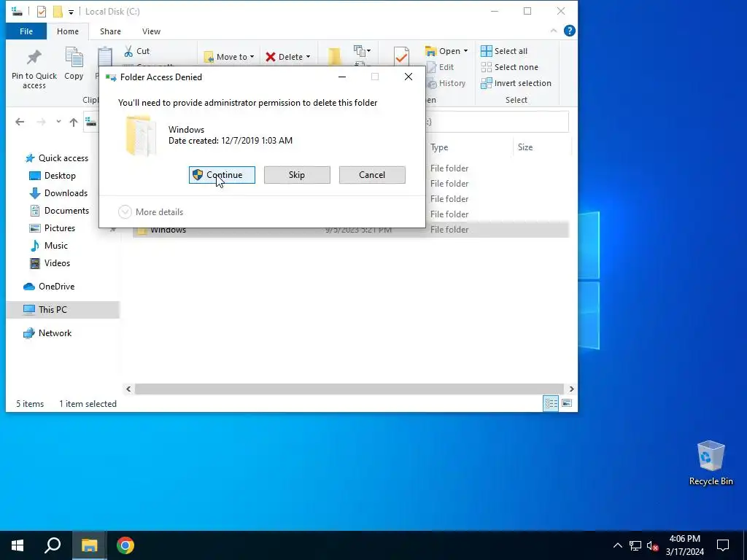The height and width of the screenshot is (560, 747).
Task: Click History in the ribbon
Action: pos(446,83)
